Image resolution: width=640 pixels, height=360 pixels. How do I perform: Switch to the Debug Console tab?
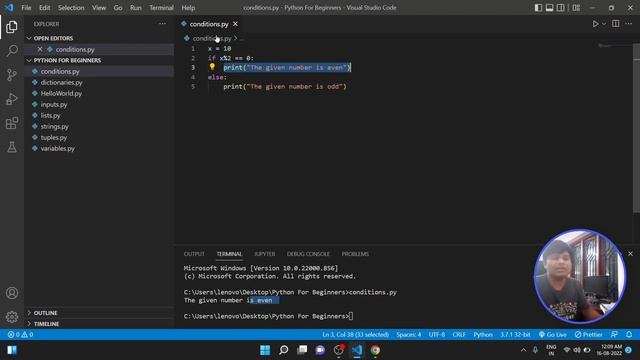point(308,254)
